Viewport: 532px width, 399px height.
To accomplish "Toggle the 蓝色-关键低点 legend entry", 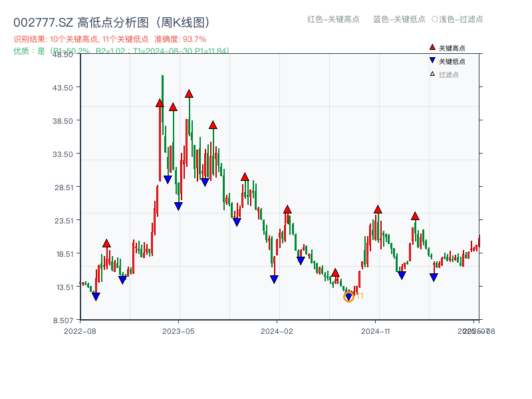I will click(x=400, y=19).
